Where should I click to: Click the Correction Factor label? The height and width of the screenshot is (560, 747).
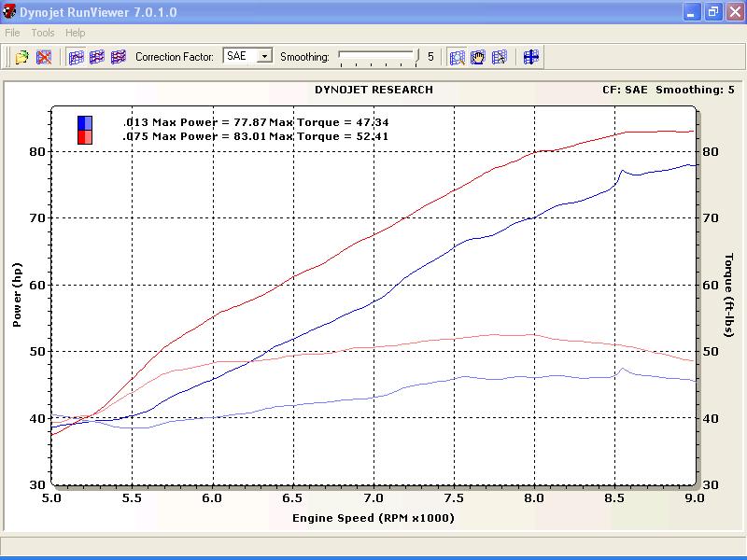tap(175, 57)
